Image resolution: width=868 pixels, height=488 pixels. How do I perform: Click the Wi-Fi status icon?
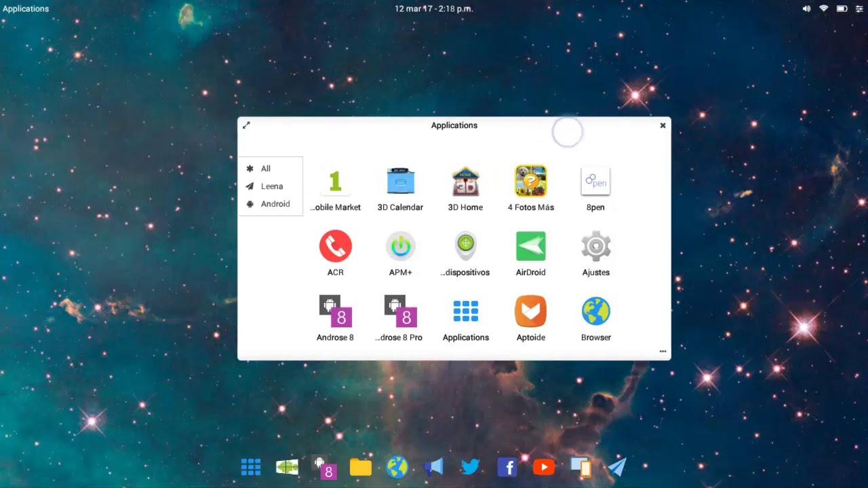pos(824,9)
